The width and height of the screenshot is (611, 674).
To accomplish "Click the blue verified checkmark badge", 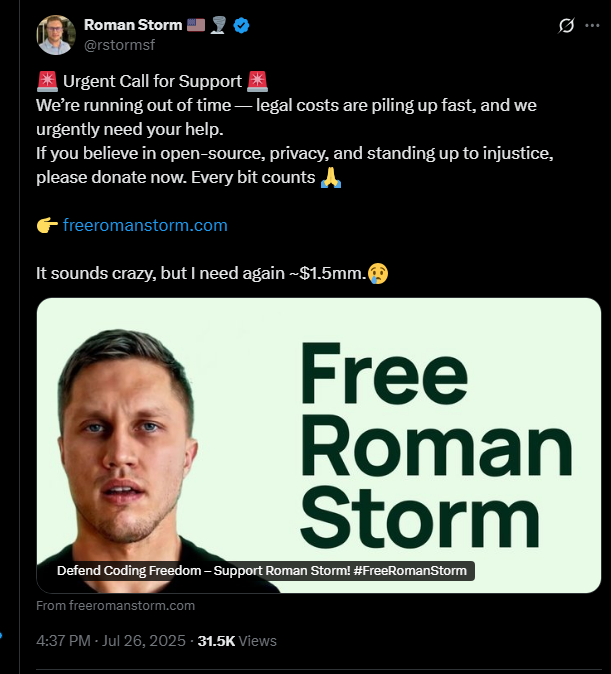I will (241, 25).
